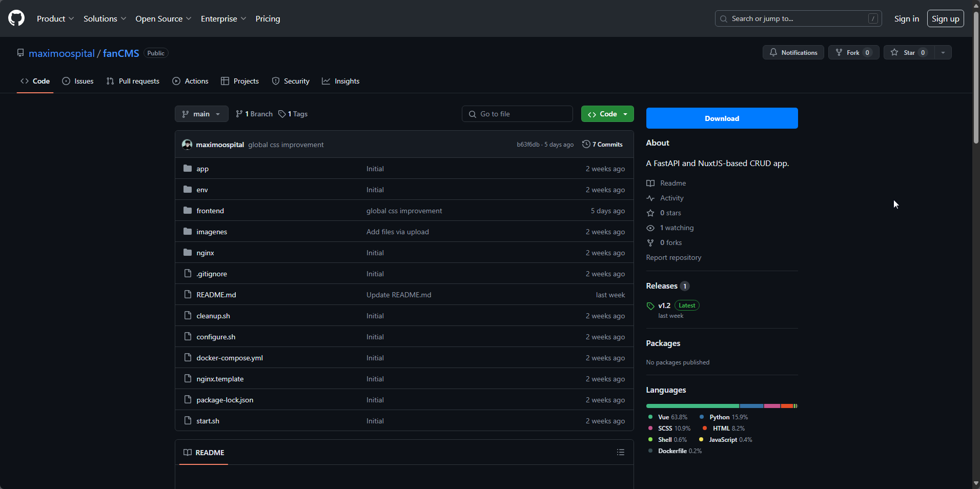Open the fanCMS repository link
This screenshot has height=489, width=980.
click(121, 53)
